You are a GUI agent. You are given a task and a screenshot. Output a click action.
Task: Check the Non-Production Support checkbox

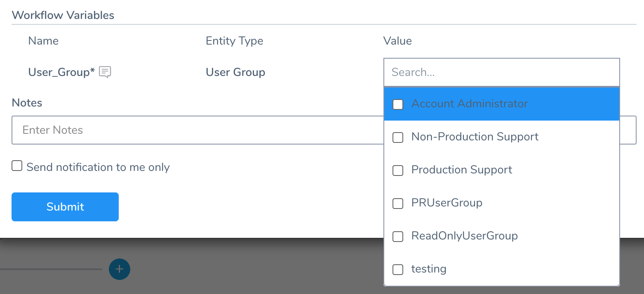398,137
